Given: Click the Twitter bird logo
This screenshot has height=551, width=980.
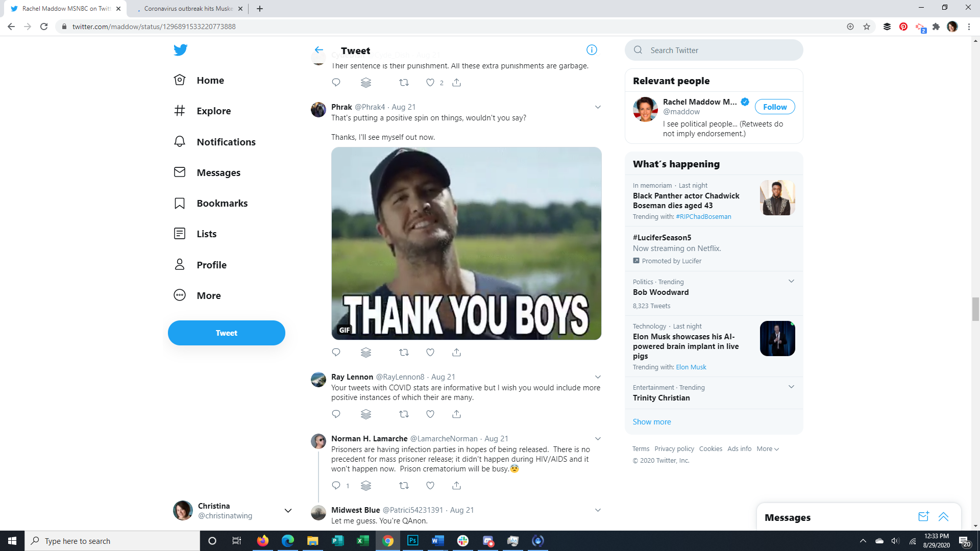Looking at the screenshot, I should point(180,50).
